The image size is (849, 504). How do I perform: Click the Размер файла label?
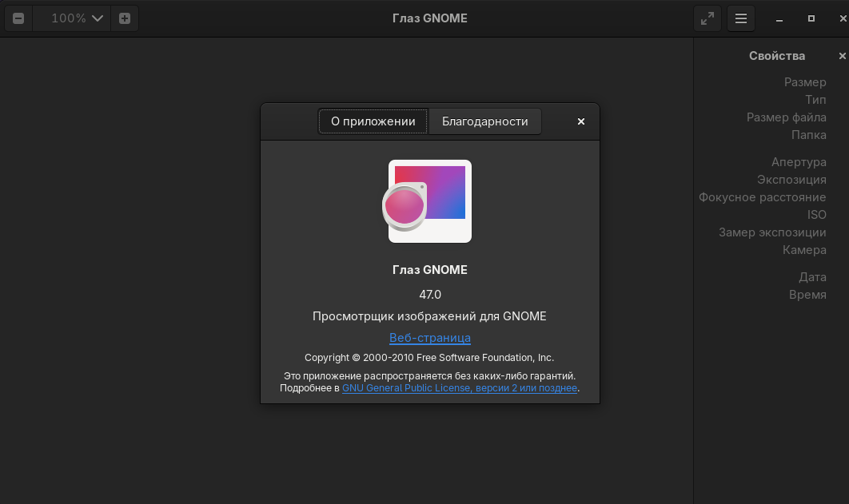point(786,117)
